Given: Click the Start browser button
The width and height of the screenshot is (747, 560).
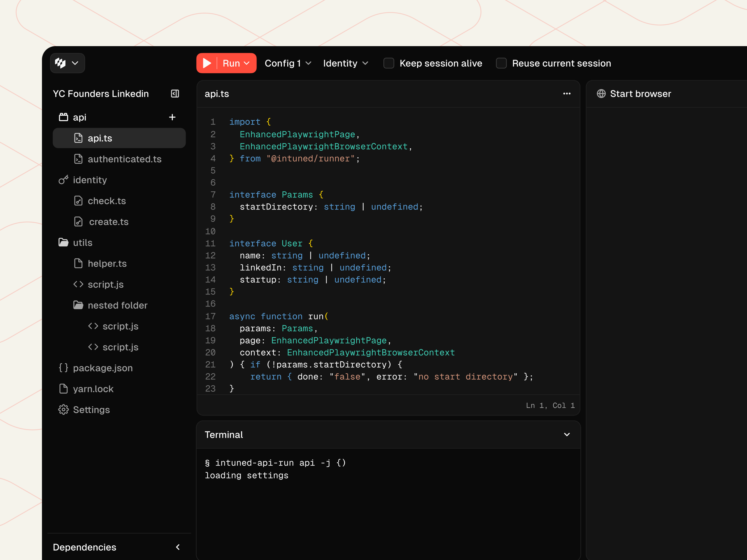Looking at the screenshot, I should (x=640, y=94).
